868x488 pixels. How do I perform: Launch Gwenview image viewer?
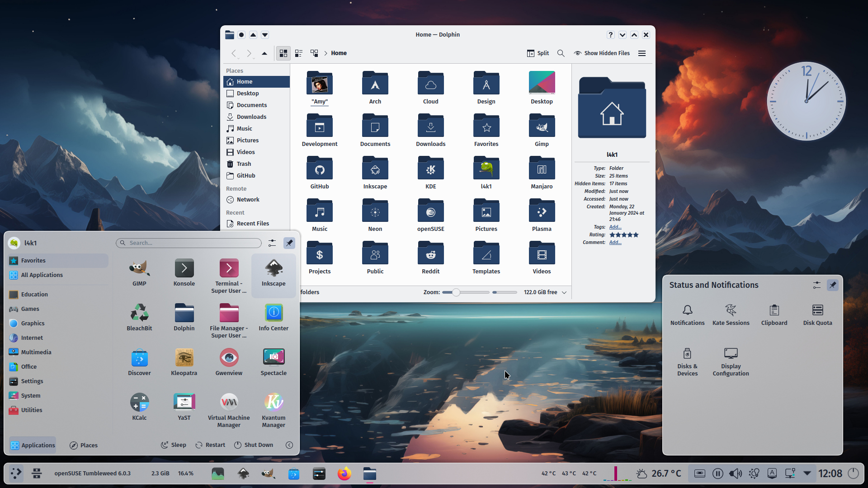coord(229,362)
